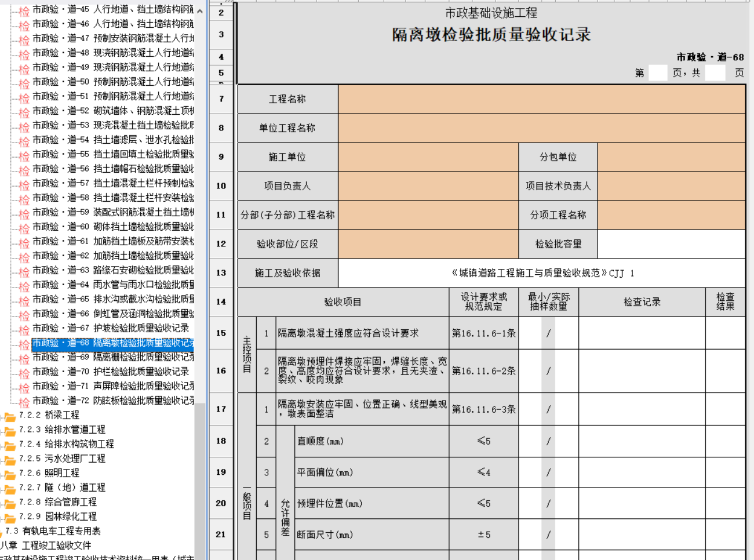Select 市政验·道-54 挡土墙滤层、泄水孔检验批
Viewport: 754px width, 560px height.
click(113, 140)
